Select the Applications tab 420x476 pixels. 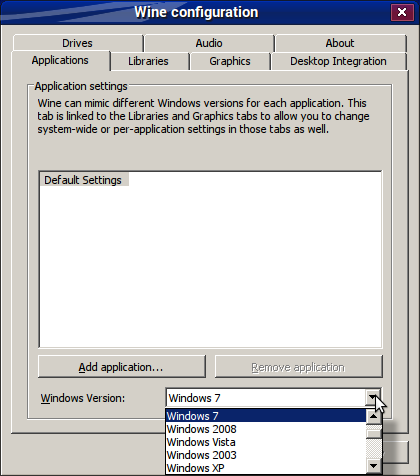[61, 60]
